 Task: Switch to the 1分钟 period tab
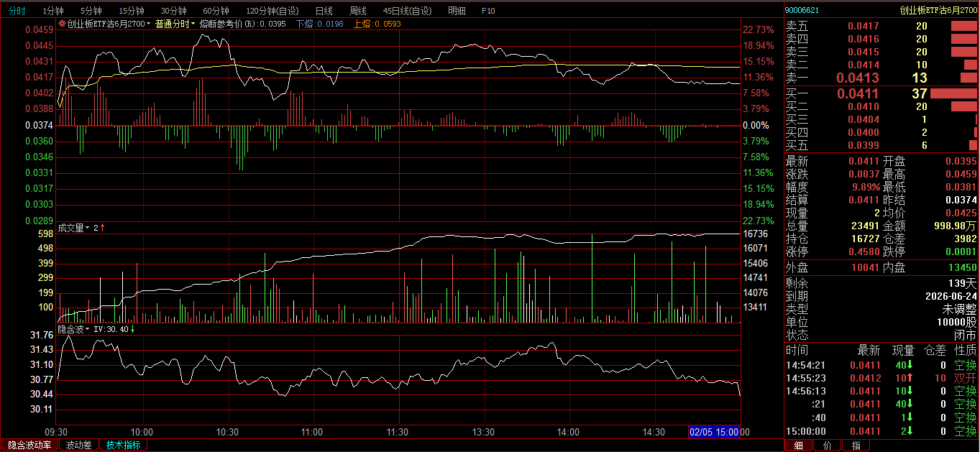click(53, 11)
